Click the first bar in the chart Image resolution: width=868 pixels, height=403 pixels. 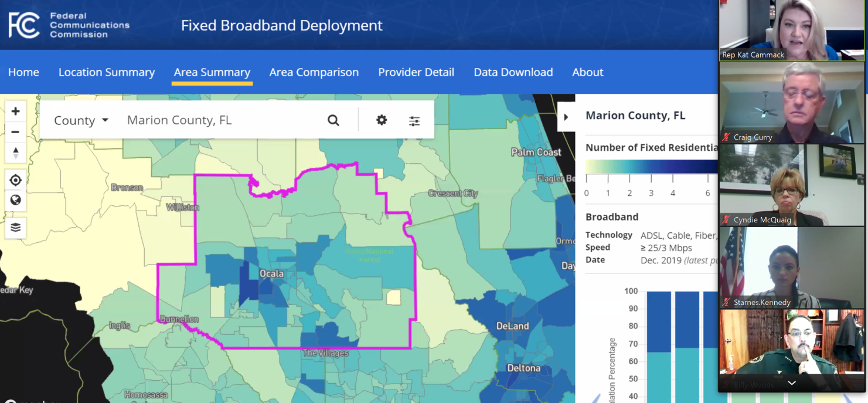coord(659,347)
